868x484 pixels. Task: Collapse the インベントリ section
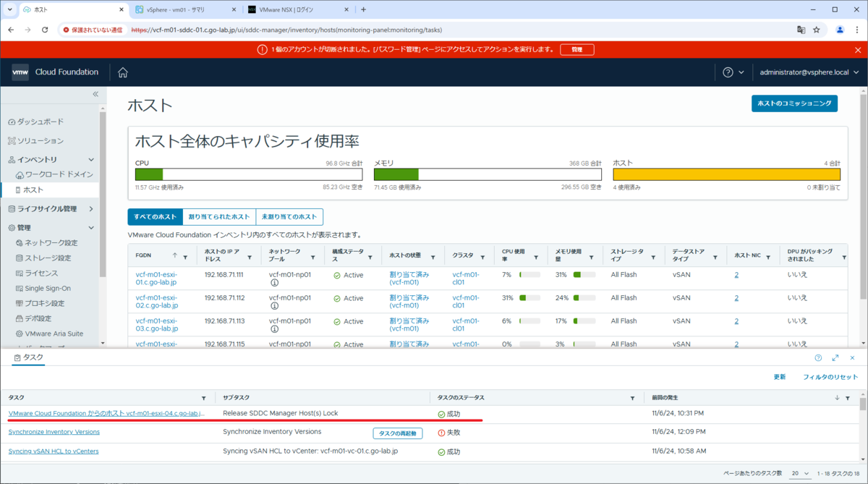pos(91,159)
